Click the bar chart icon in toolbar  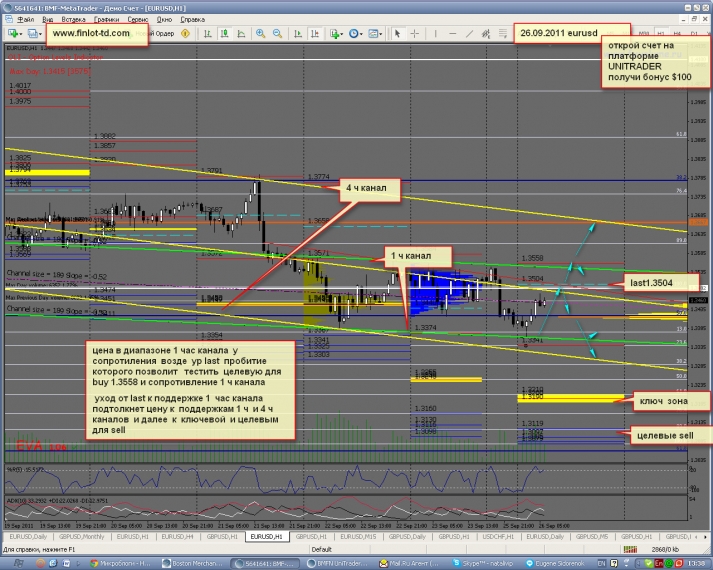(206, 33)
